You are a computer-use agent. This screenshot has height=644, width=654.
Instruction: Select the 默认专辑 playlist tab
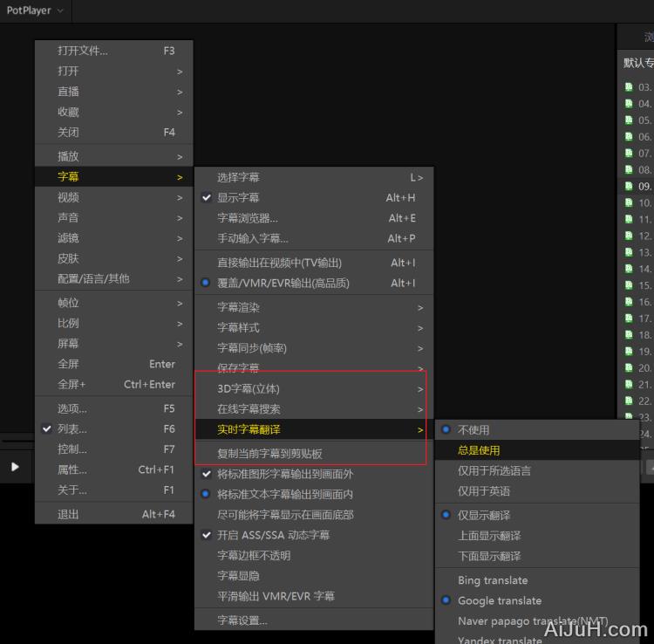[637, 63]
